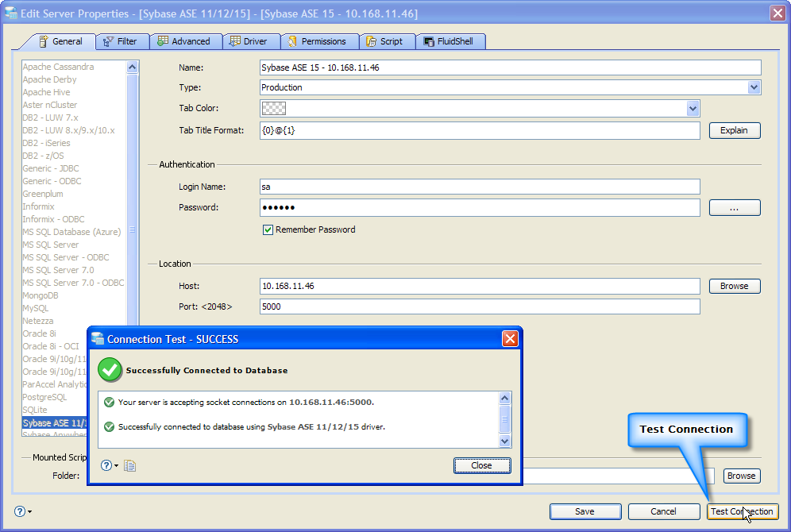Toggle the Remember Password checkbox

(x=268, y=230)
